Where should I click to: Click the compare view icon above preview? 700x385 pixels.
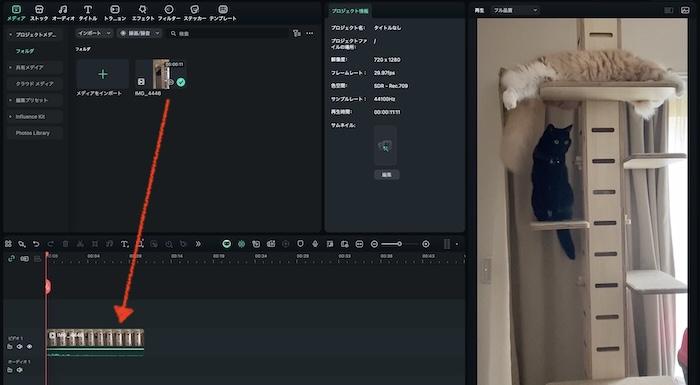pos(669,10)
